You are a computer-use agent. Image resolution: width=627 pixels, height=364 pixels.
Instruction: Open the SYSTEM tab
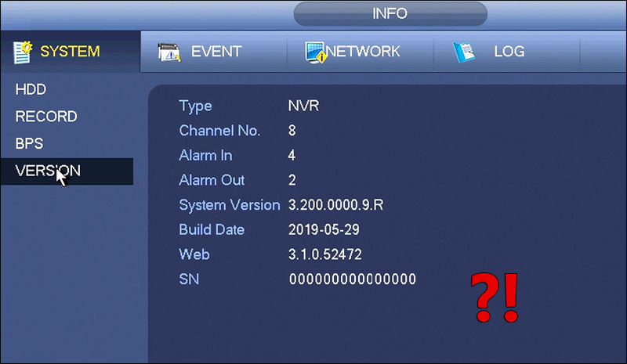tap(70, 52)
